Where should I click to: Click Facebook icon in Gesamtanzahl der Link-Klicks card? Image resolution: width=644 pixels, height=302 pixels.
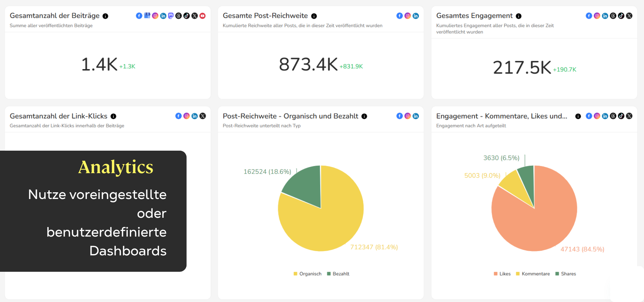click(x=178, y=116)
